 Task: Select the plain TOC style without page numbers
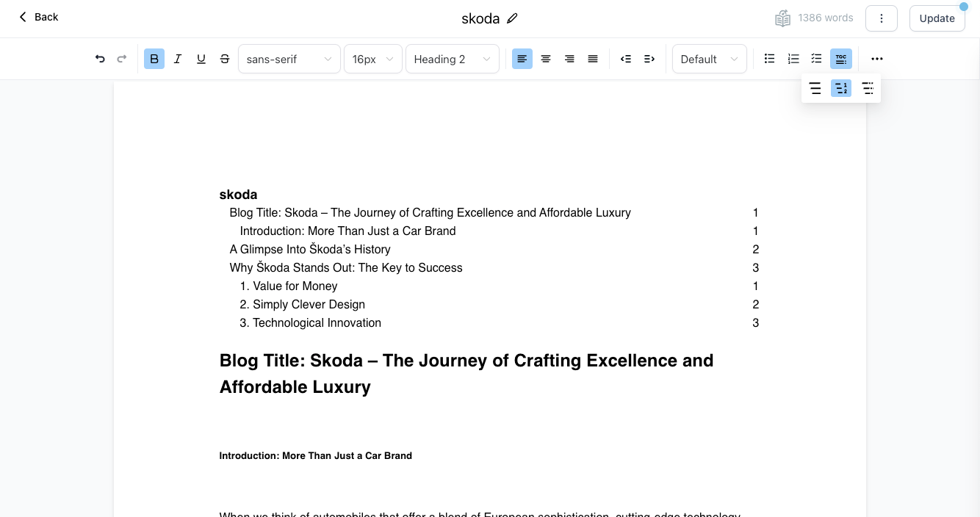(815, 89)
